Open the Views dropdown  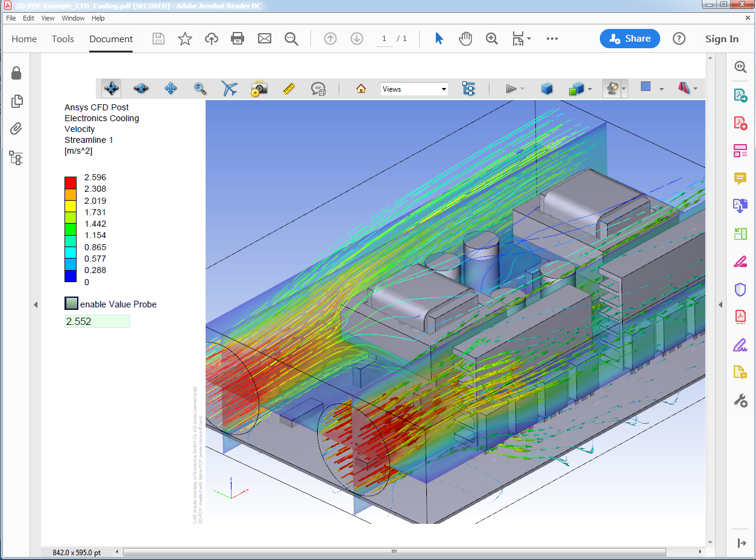pos(414,89)
